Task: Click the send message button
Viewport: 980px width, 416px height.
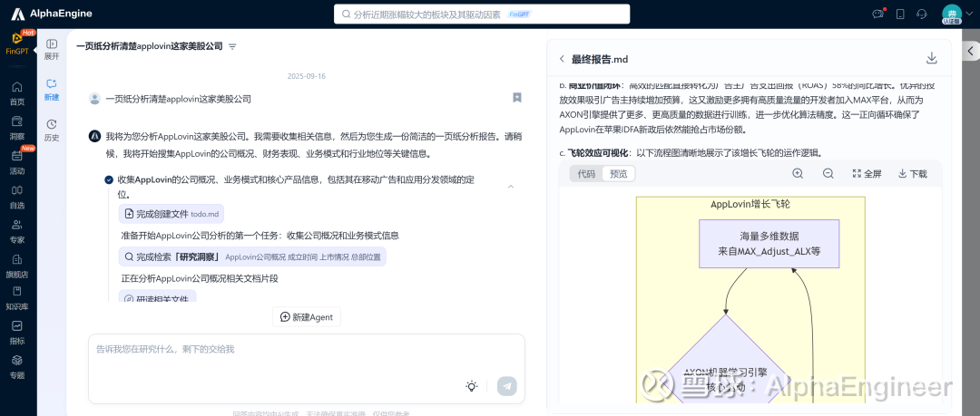Action: coord(507,386)
